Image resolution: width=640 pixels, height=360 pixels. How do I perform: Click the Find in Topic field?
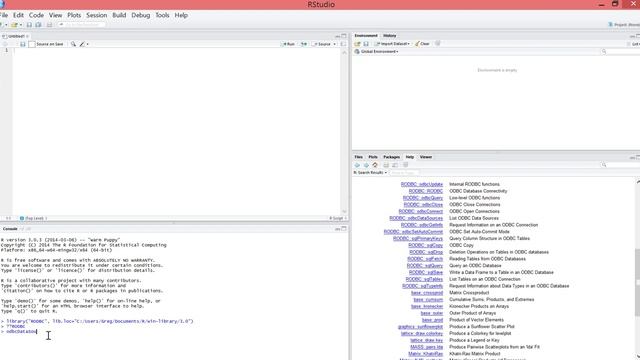[404, 173]
